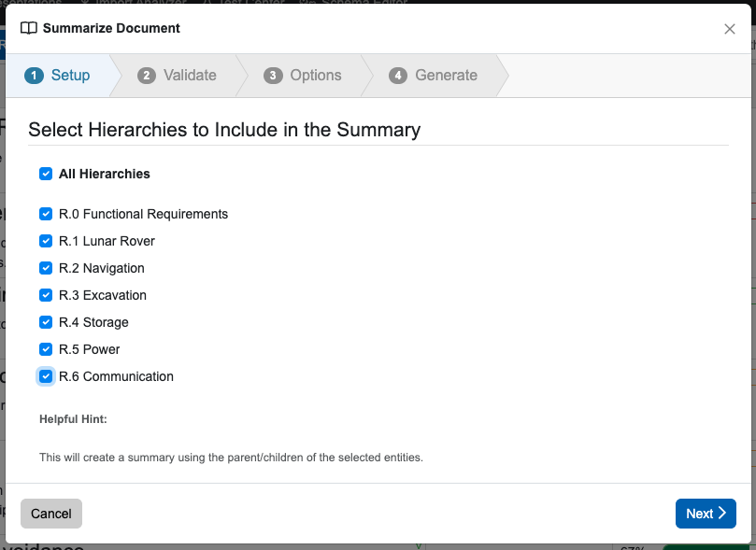Uncheck the R.6 Communication checkbox
Screen dimensions: 756x550
tap(46, 376)
